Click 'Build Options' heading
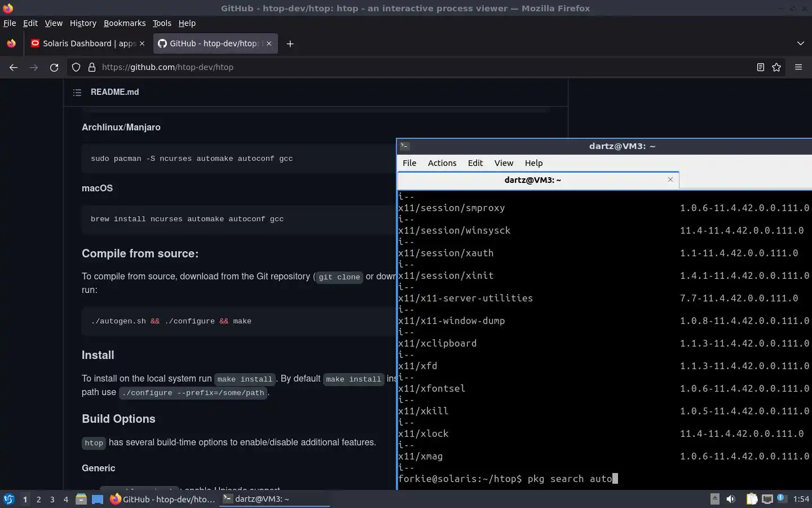 (x=118, y=419)
